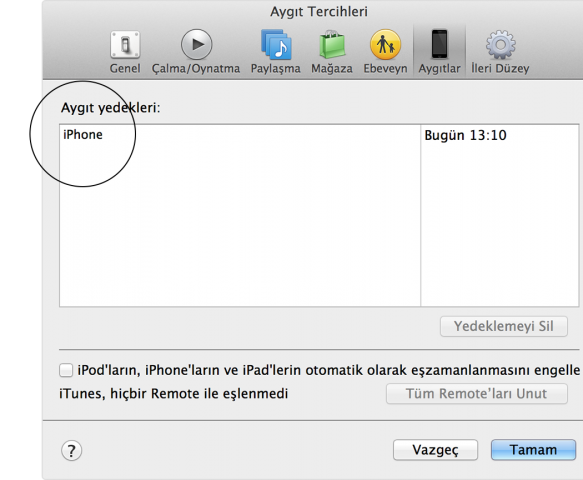The height and width of the screenshot is (480, 583).
Task: Select the iPhone backup row
Action: 319,135
